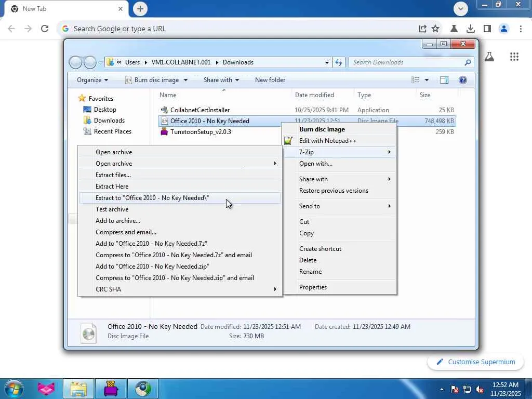The height and width of the screenshot is (399, 532).
Task: Select Properties in the context menu
Action: click(340, 287)
